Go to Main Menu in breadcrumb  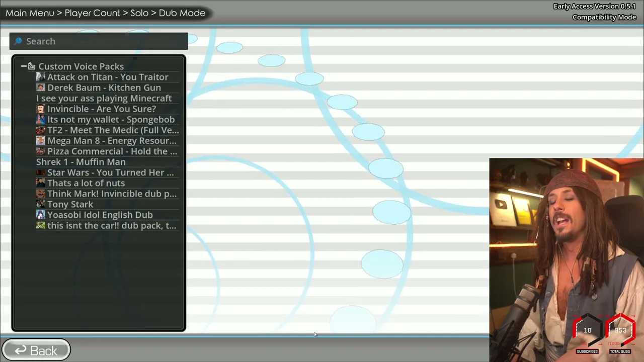click(30, 13)
